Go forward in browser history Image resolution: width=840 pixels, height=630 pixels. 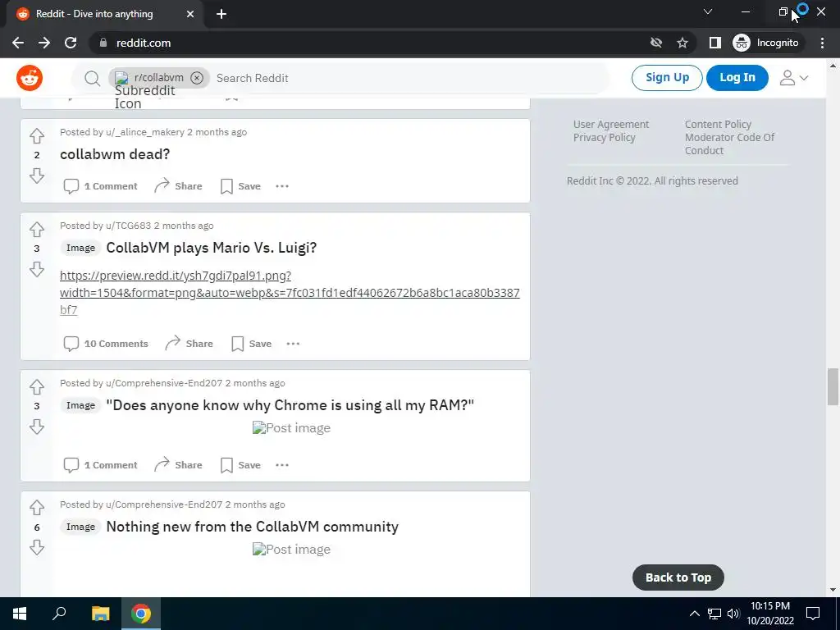tap(44, 43)
